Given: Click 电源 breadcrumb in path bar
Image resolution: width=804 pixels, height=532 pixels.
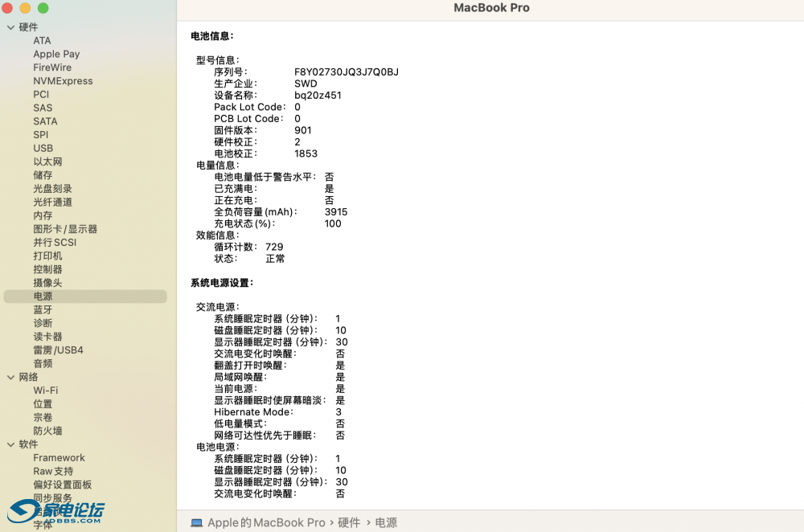Looking at the screenshot, I should tap(386, 523).
